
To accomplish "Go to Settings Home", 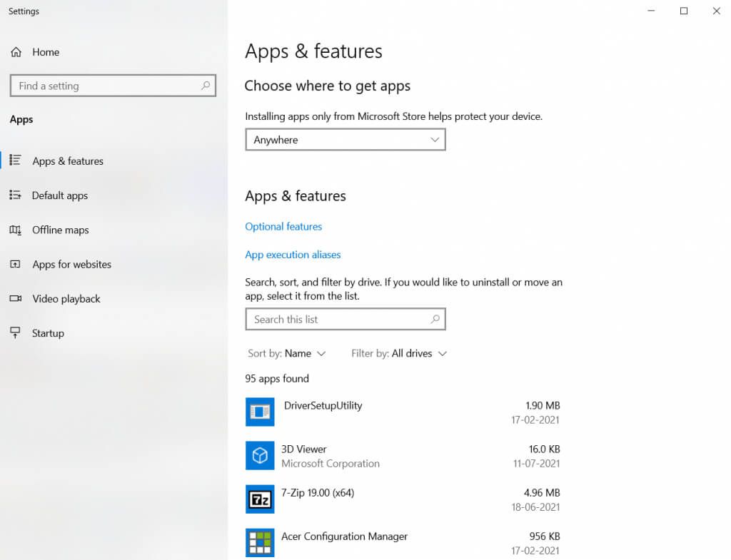I will 34,52.
